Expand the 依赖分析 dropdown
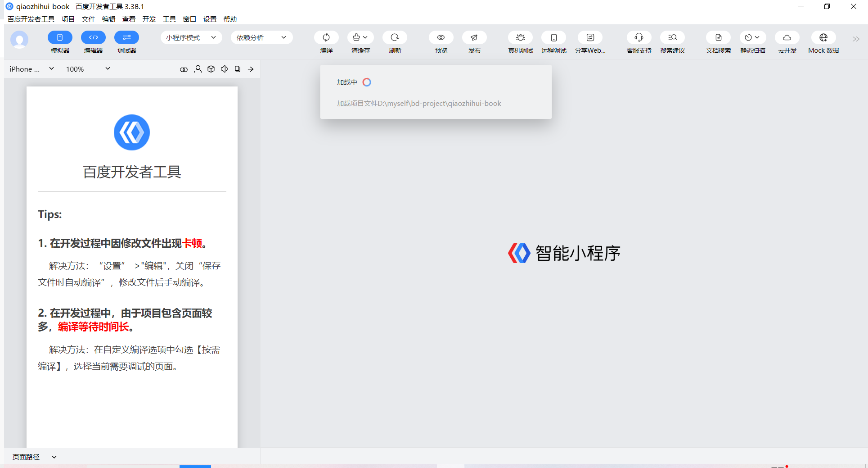This screenshot has height=468, width=868. tap(262, 37)
